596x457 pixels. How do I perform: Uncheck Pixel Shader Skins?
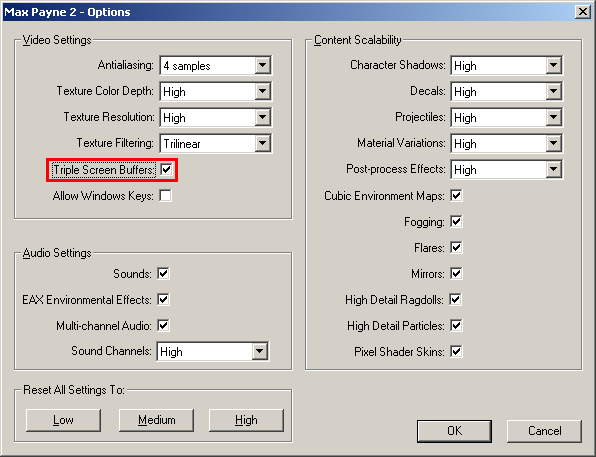tap(456, 351)
